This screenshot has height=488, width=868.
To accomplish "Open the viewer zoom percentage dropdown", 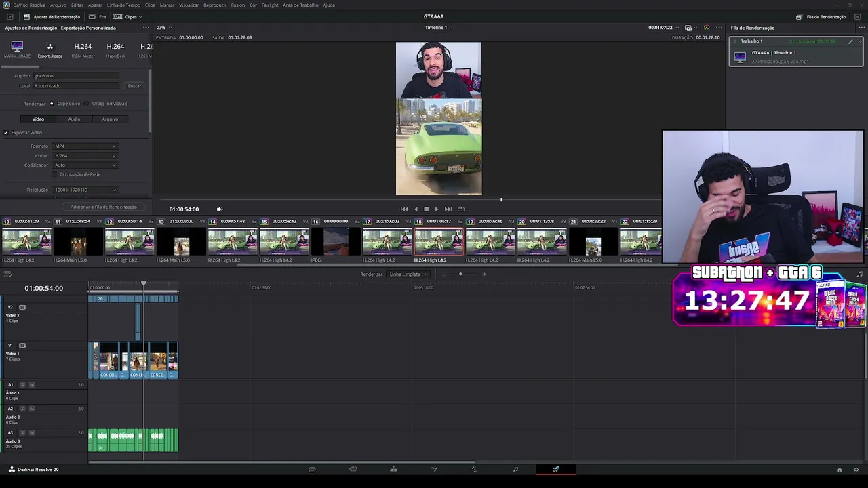I will [163, 28].
